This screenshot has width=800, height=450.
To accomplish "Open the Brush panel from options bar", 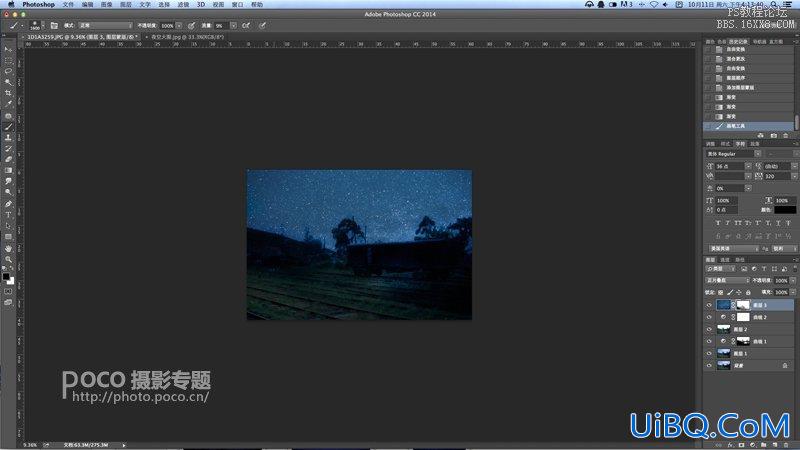I will click(54, 25).
